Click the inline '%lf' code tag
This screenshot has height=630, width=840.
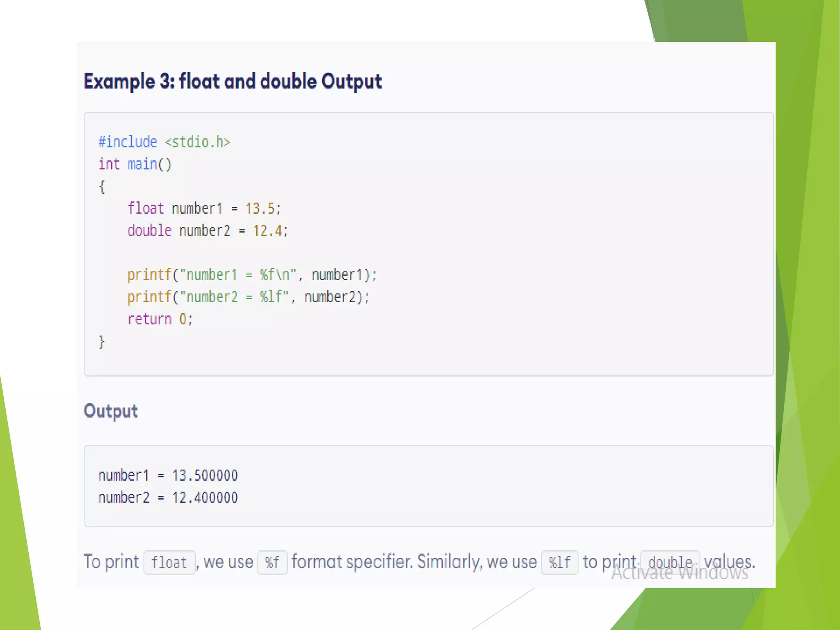559,562
